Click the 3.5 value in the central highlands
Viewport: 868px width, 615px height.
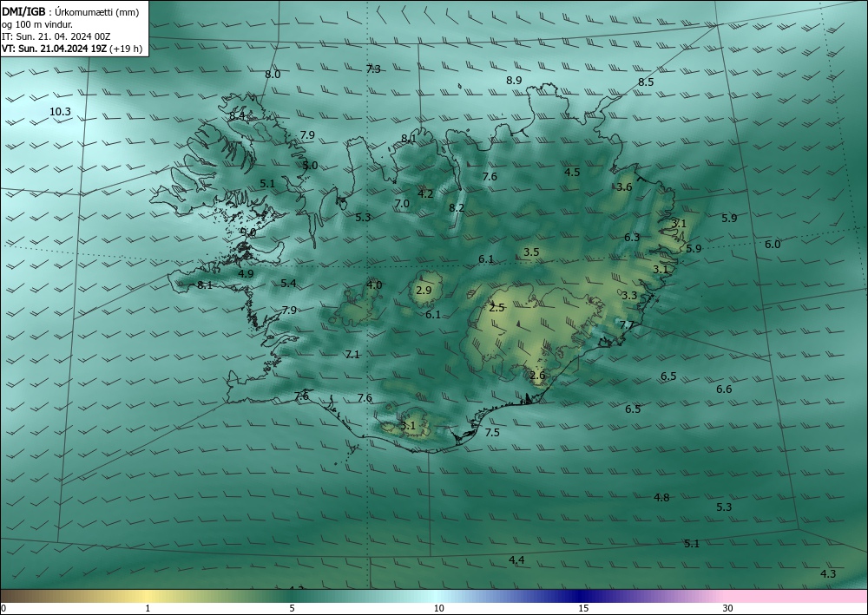coord(531,252)
